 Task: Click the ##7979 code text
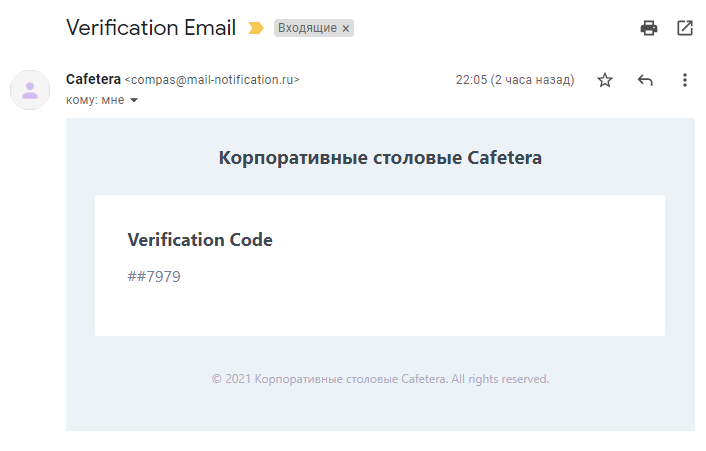(x=154, y=276)
